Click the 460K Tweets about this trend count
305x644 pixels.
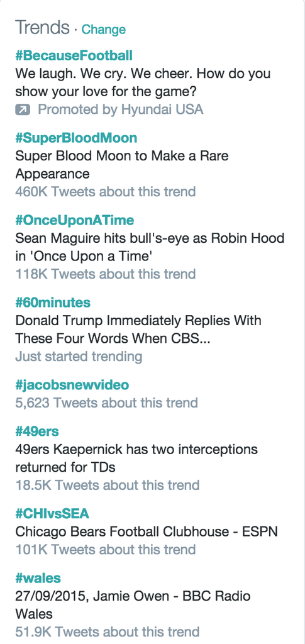pyautogui.click(x=106, y=192)
